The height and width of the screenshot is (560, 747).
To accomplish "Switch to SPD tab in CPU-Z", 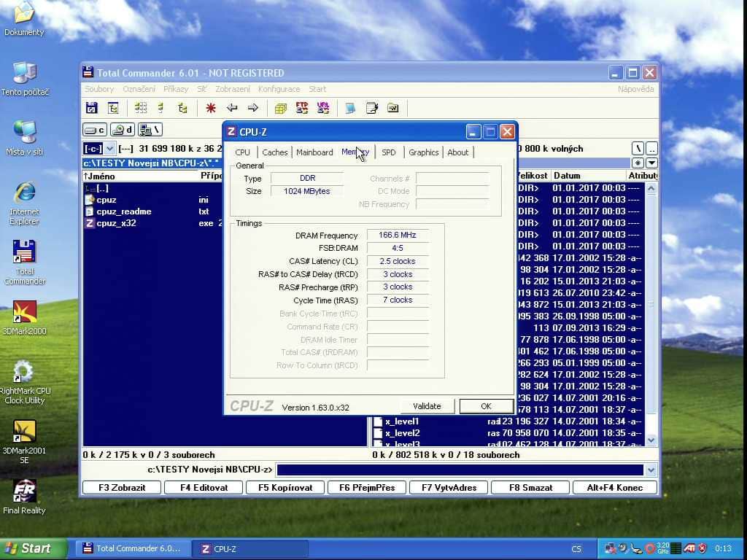I will pos(389,152).
